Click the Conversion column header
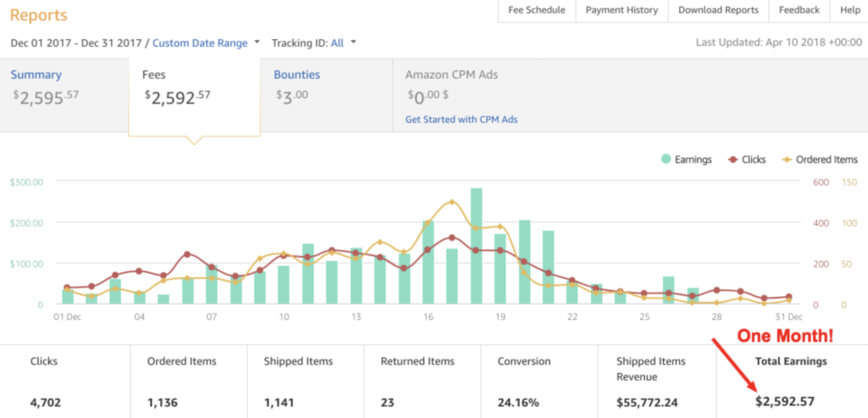Screen dimensions: 868x418 point(524,361)
